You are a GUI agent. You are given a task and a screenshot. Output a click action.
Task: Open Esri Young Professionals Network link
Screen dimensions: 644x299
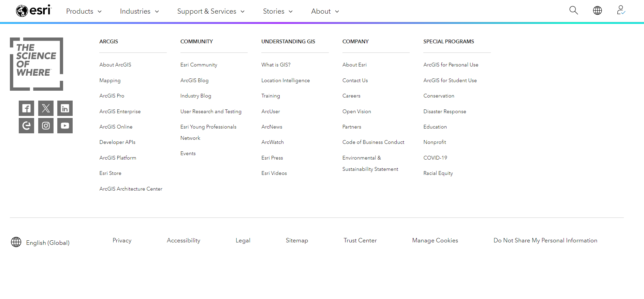pos(208,132)
